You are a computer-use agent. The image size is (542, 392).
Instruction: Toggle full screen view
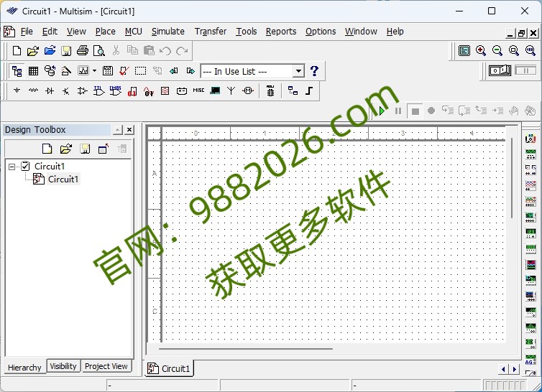point(464,51)
